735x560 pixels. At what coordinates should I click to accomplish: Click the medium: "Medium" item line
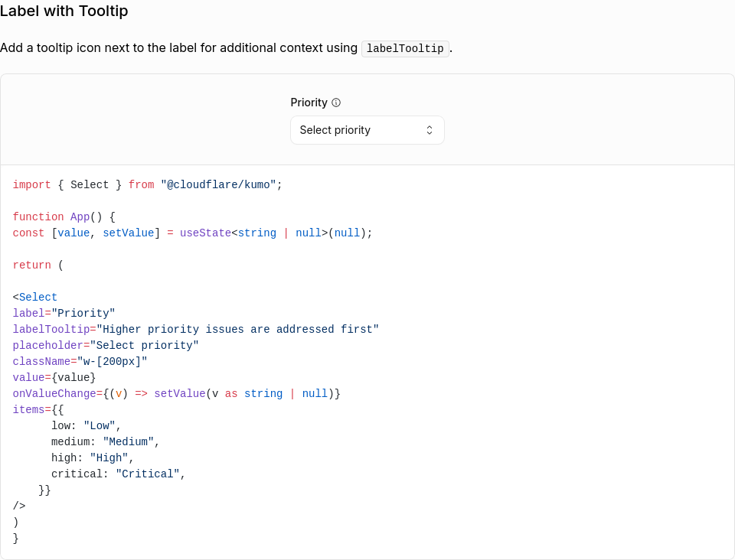click(105, 442)
